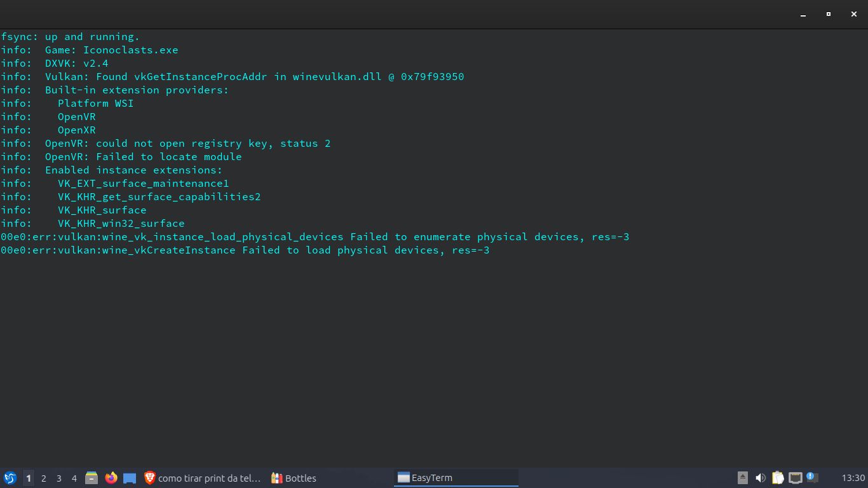Image resolution: width=868 pixels, height=488 pixels.
Task: Minimize the EasyTerm window
Action: point(804,14)
